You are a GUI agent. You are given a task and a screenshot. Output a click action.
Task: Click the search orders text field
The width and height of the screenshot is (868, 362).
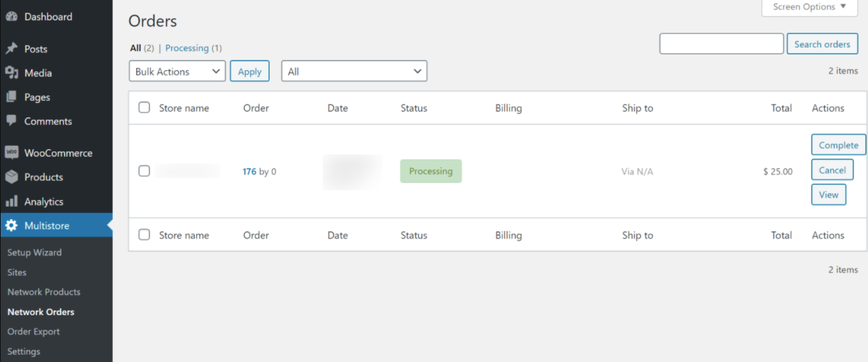[721, 44]
